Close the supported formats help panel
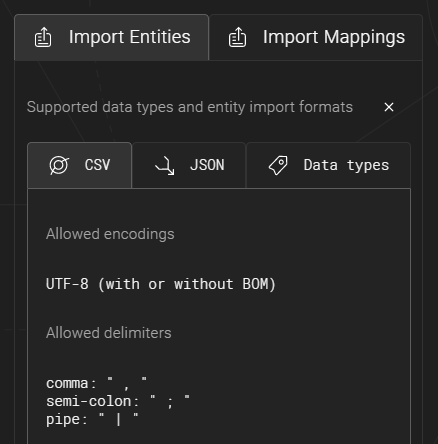 tap(389, 107)
